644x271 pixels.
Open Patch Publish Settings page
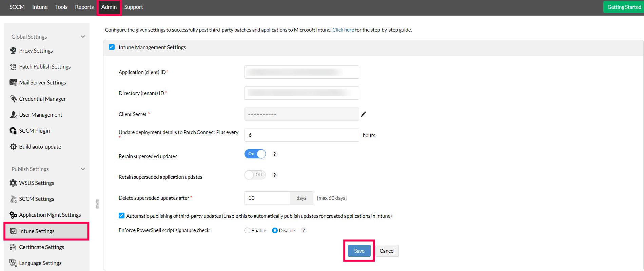pos(45,67)
